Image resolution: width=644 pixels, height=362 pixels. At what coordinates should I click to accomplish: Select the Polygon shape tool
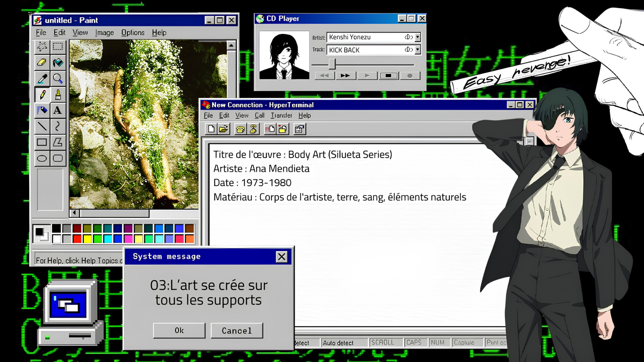click(58, 142)
